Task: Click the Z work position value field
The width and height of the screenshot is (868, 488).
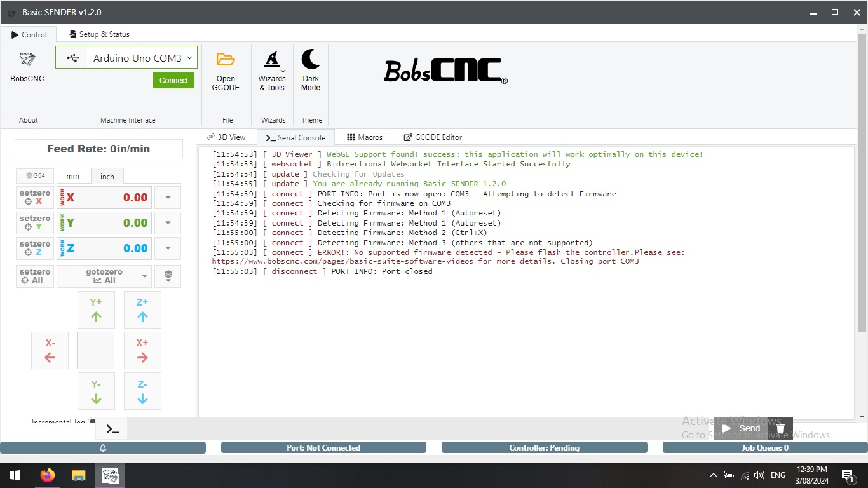Action: [104, 248]
